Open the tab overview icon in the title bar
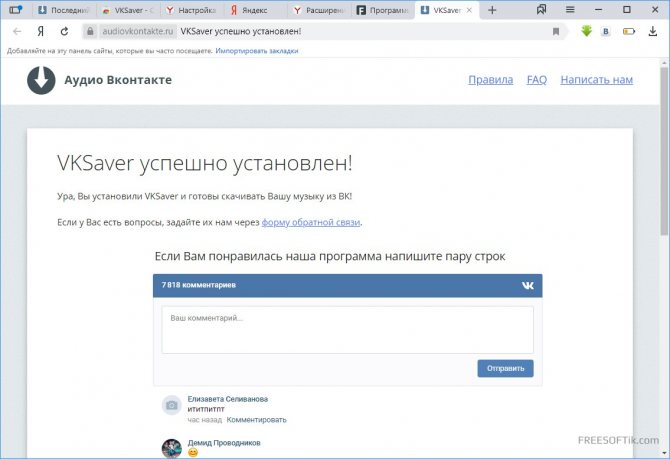The image size is (670, 459). click(x=15, y=9)
